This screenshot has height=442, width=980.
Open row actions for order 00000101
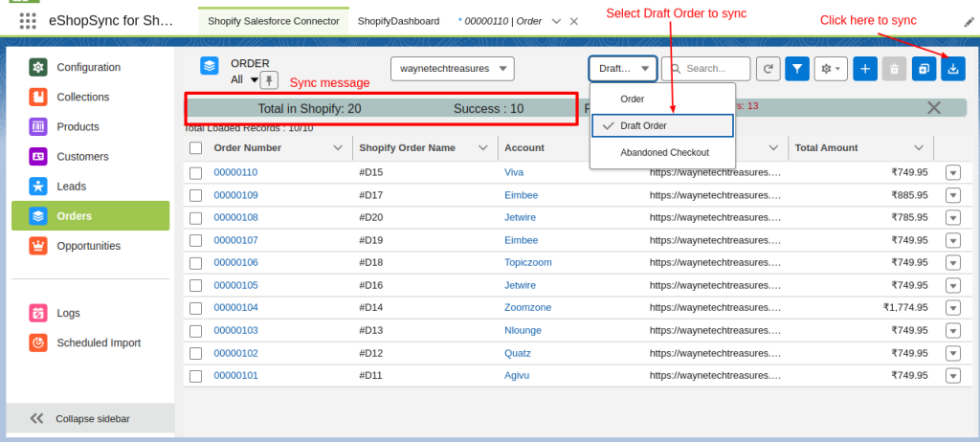click(x=953, y=375)
